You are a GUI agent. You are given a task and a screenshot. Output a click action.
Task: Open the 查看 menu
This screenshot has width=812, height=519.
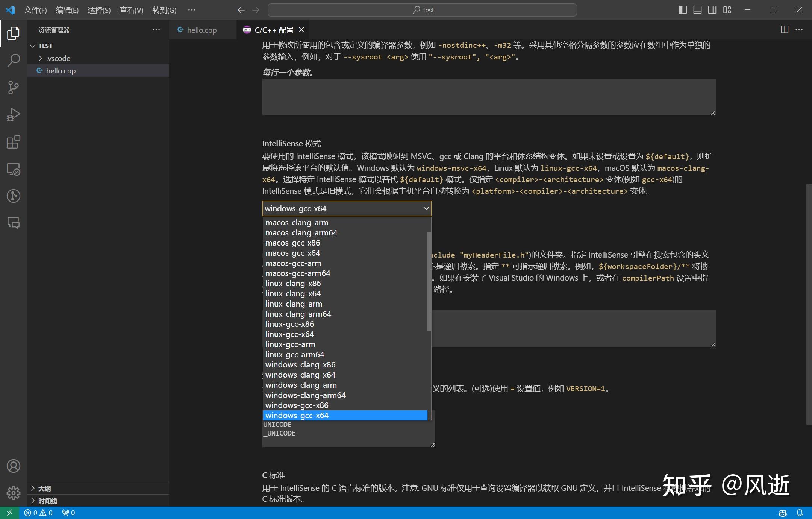pos(131,10)
